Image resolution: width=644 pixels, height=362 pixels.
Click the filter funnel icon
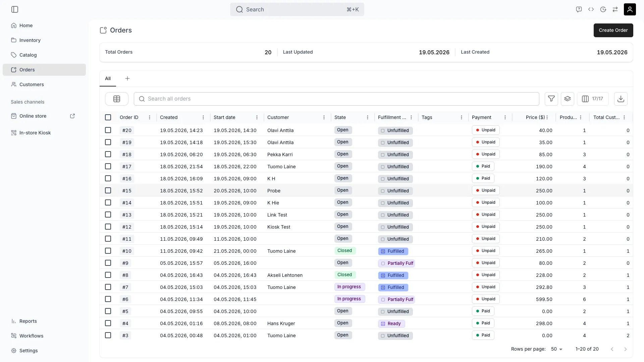(x=551, y=99)
